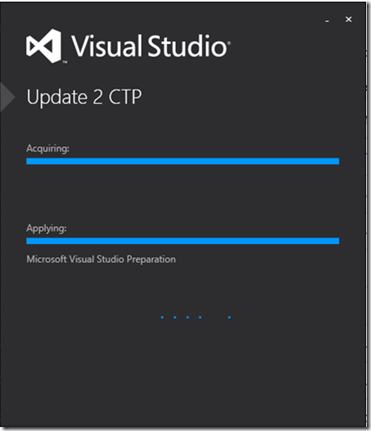Click the word Visual in the title
The image size is (371, 431).
click(x=107, y=46)
